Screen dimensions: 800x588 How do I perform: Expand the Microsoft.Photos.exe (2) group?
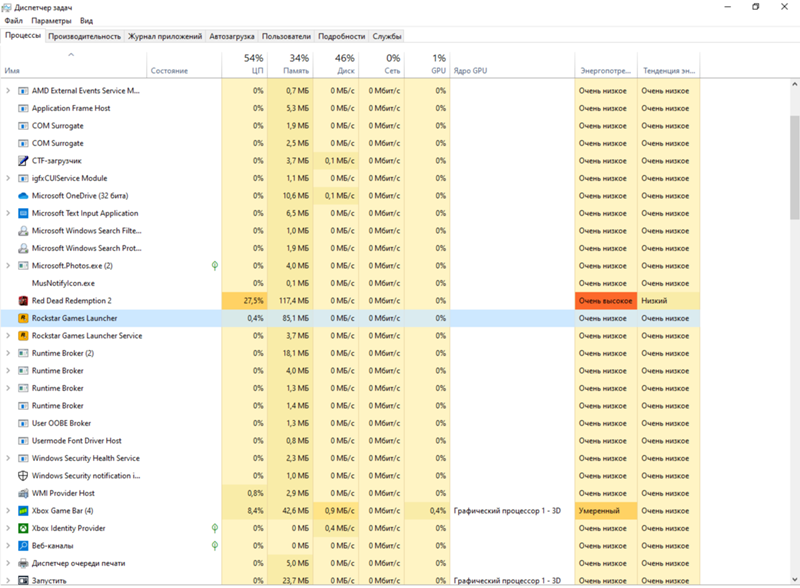tap(8, 266)
